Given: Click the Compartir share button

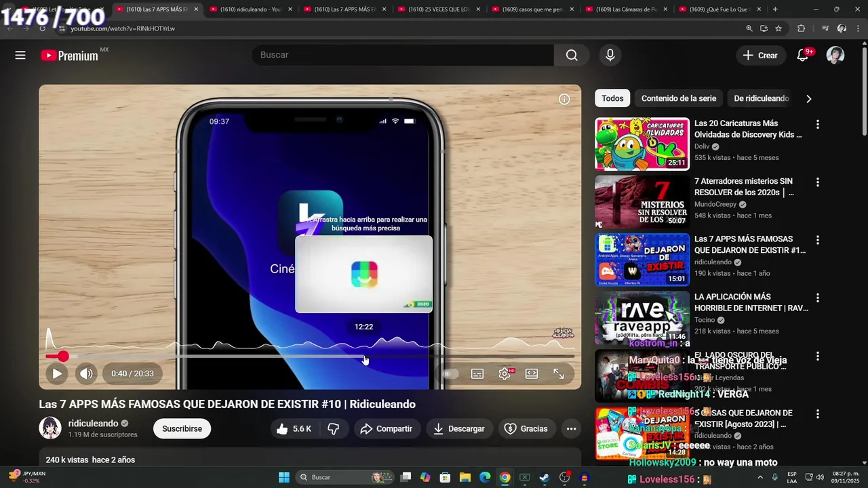Looking at the screenshot, I should click(386, 429).
